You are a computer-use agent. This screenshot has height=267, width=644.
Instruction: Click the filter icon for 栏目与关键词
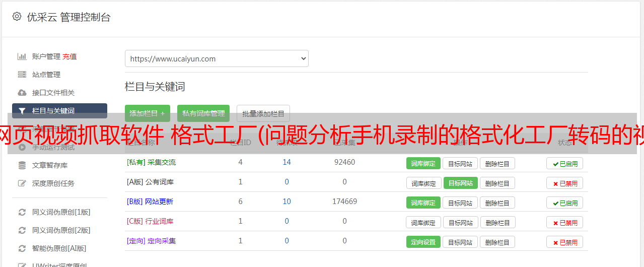click(x=22, y=111)
